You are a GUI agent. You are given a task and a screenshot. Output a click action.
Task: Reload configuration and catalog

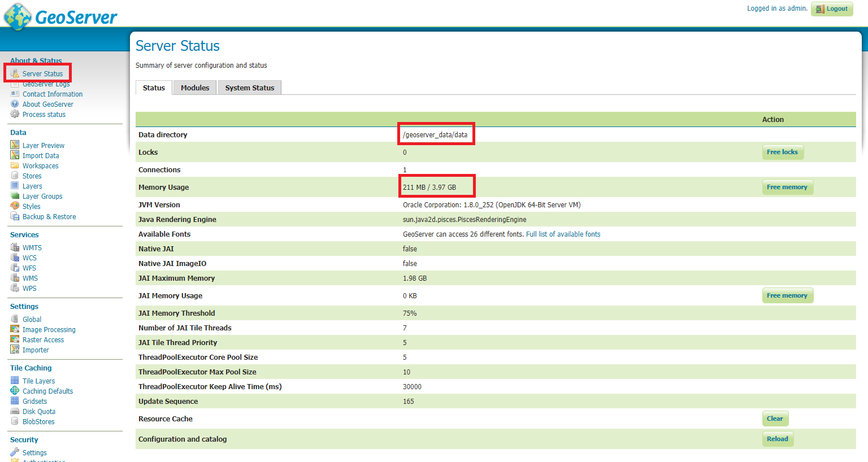coord(777,439)
